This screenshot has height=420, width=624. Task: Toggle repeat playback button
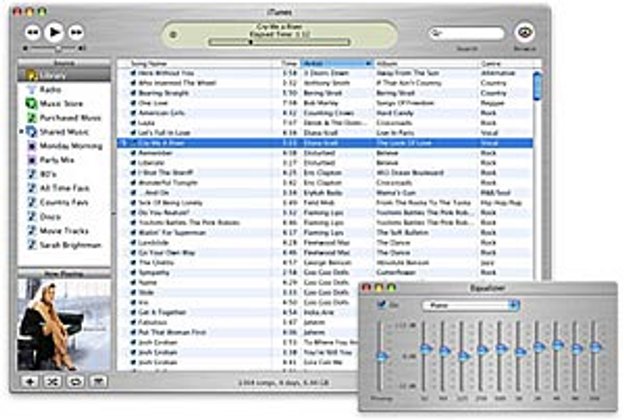(x=75, y=382)
